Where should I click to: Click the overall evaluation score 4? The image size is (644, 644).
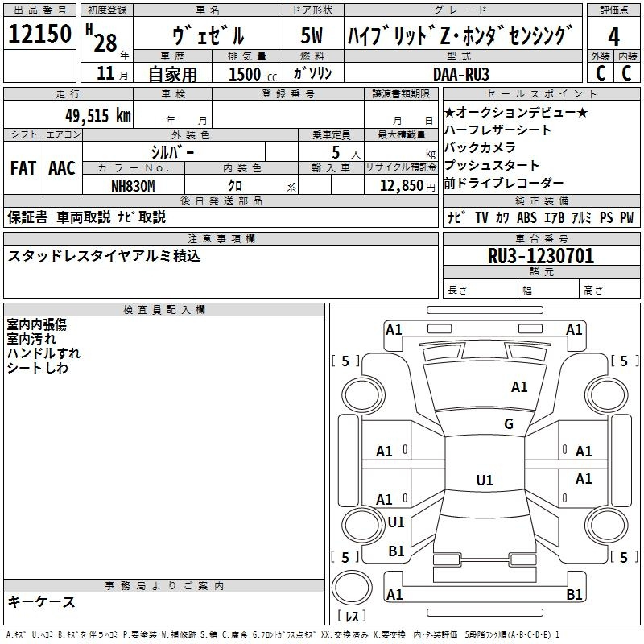click(x=613, y=36)
